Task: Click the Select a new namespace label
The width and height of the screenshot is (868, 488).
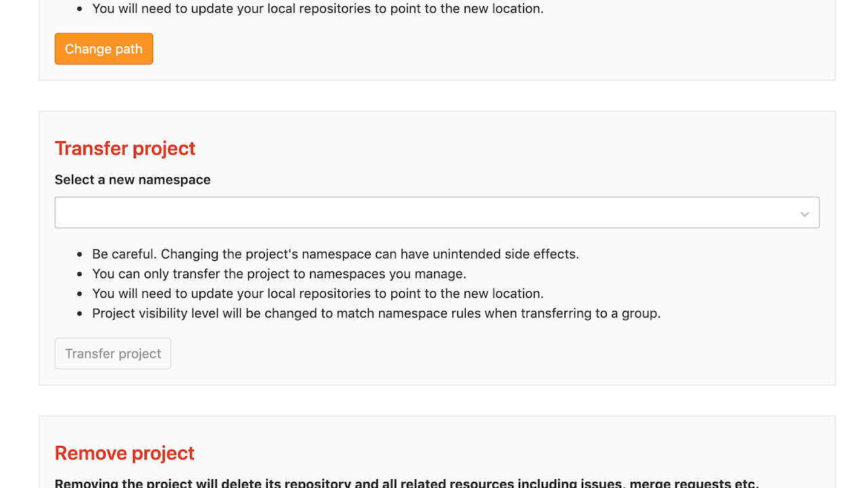Action: 132,180
